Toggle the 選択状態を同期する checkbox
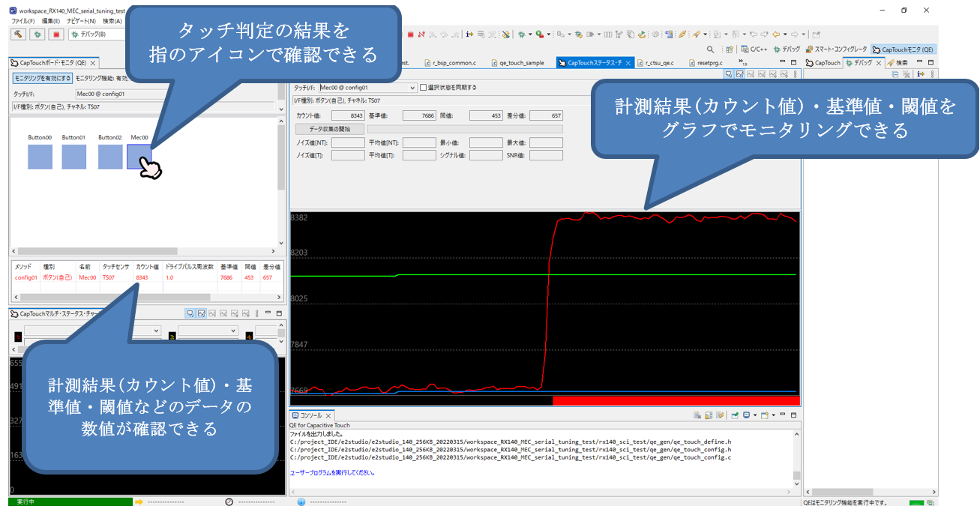980x521 pixels. coord(423,87)
